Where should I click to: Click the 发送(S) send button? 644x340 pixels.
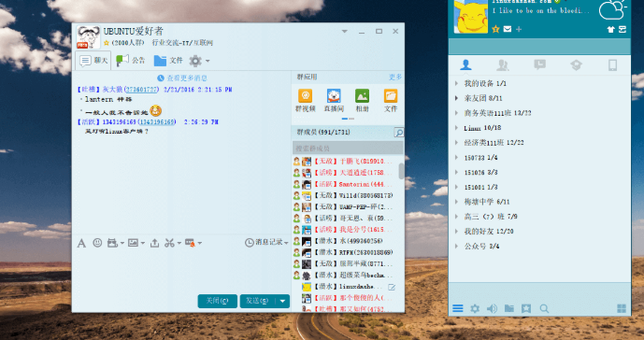pos(258,301)
